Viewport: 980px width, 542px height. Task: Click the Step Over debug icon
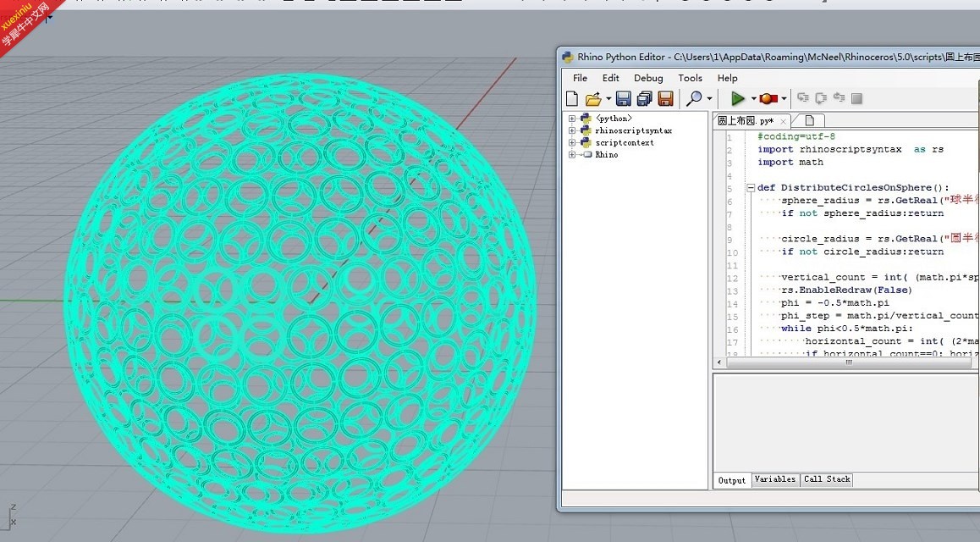(x=821, y=98)
